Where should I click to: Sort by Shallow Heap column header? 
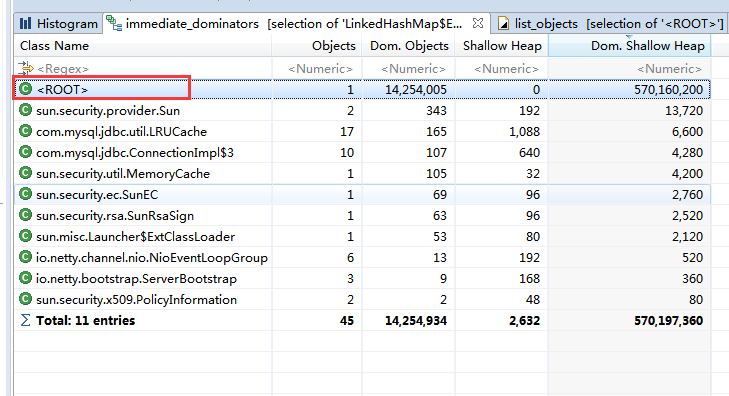(x=502, y=46)
